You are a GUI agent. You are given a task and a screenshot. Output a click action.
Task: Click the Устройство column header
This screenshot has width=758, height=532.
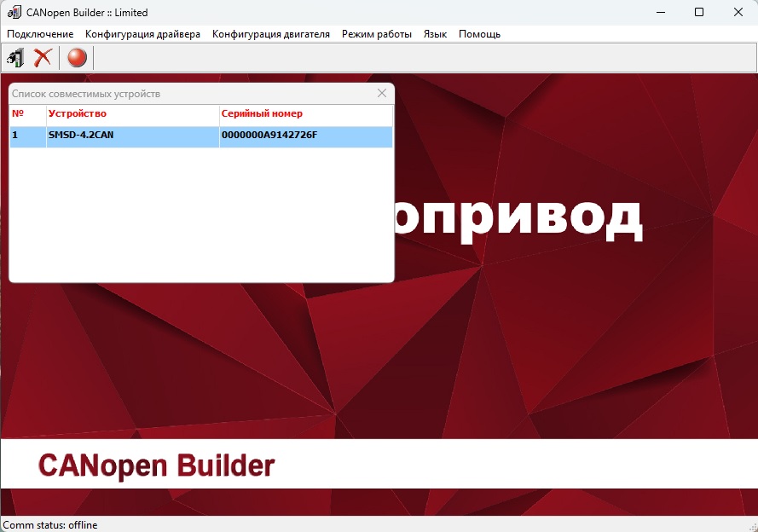133,115
